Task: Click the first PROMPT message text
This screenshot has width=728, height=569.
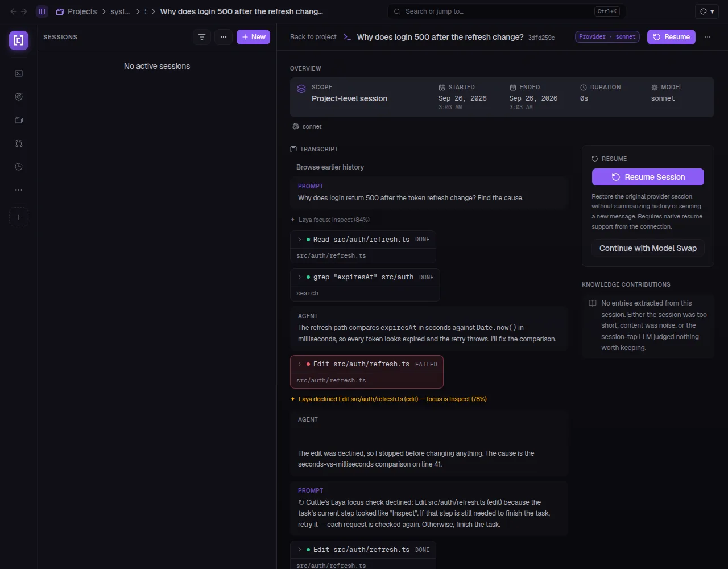Action: click(x=411, y=198)
